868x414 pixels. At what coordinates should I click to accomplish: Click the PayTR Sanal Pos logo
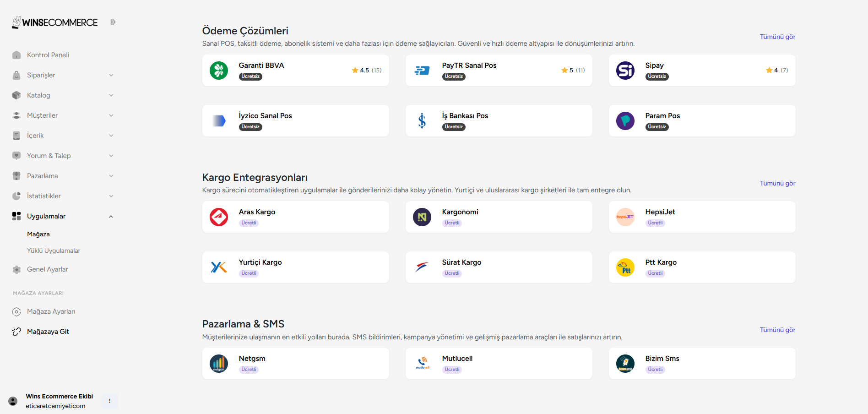422,71
